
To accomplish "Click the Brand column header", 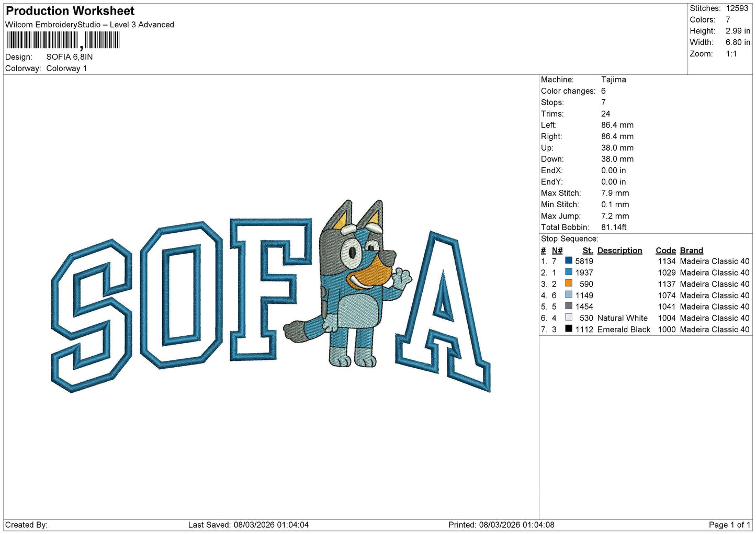I will 692,251.
